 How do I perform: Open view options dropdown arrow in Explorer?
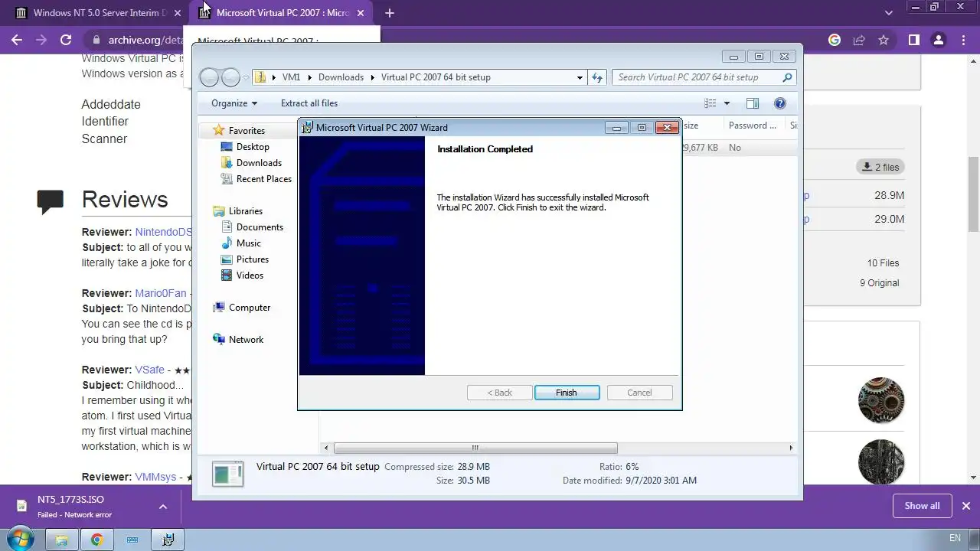pos(727,103)
